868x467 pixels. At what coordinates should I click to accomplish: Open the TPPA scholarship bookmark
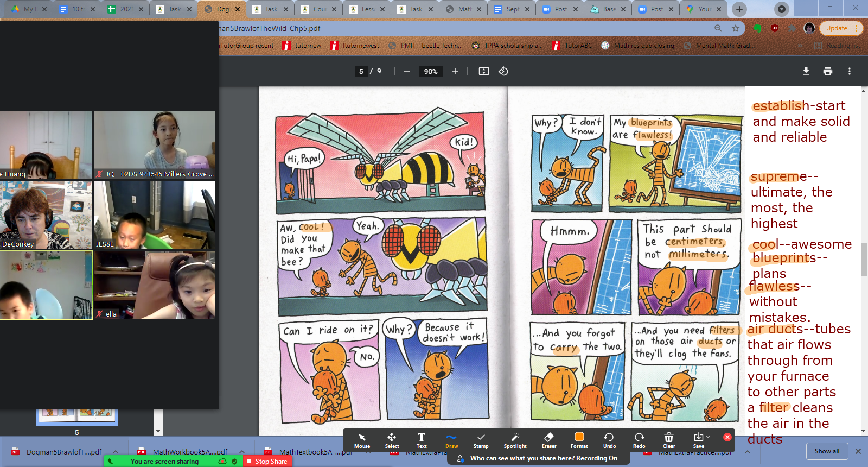[507, 46]
